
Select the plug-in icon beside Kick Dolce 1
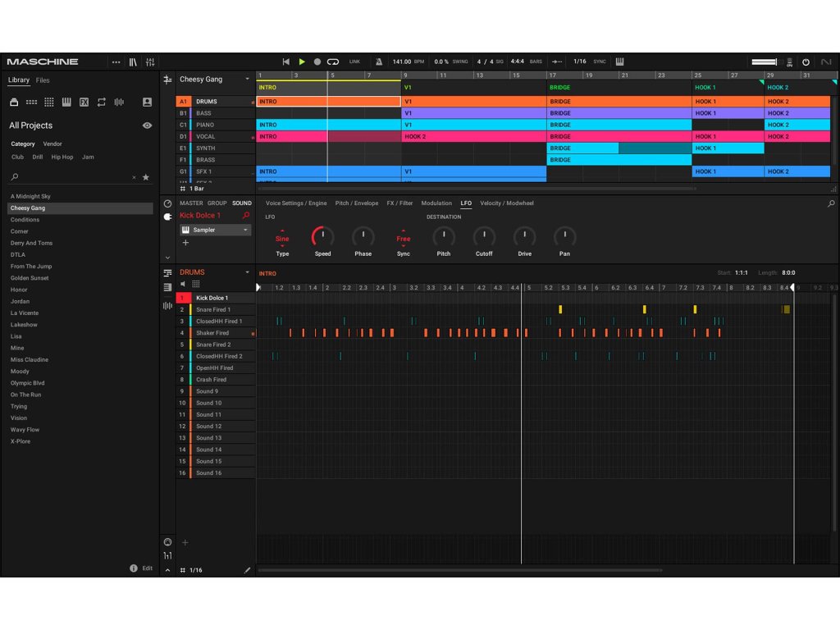point(167,217)
